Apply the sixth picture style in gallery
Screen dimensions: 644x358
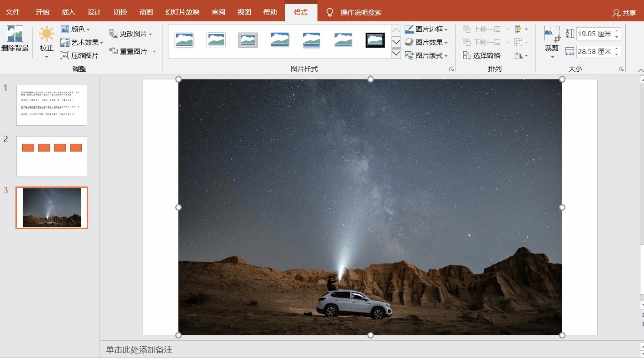click(x=343, y=40)
